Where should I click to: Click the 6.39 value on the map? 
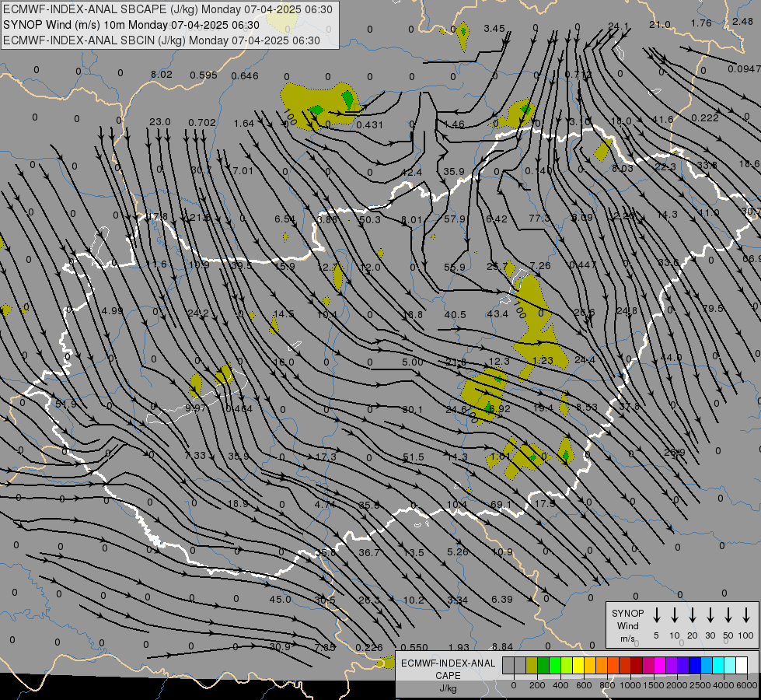click(x=502, y=600)
